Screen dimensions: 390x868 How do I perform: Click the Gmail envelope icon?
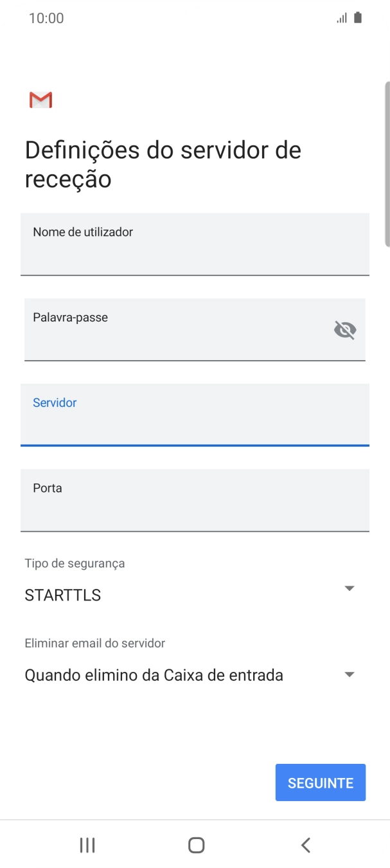point(40,100)
